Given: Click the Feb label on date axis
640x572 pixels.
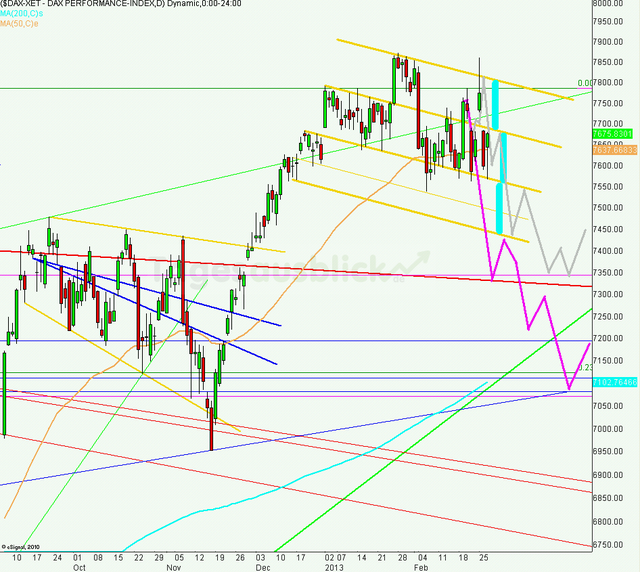Looking at the screenshot, I should [423, 565].
